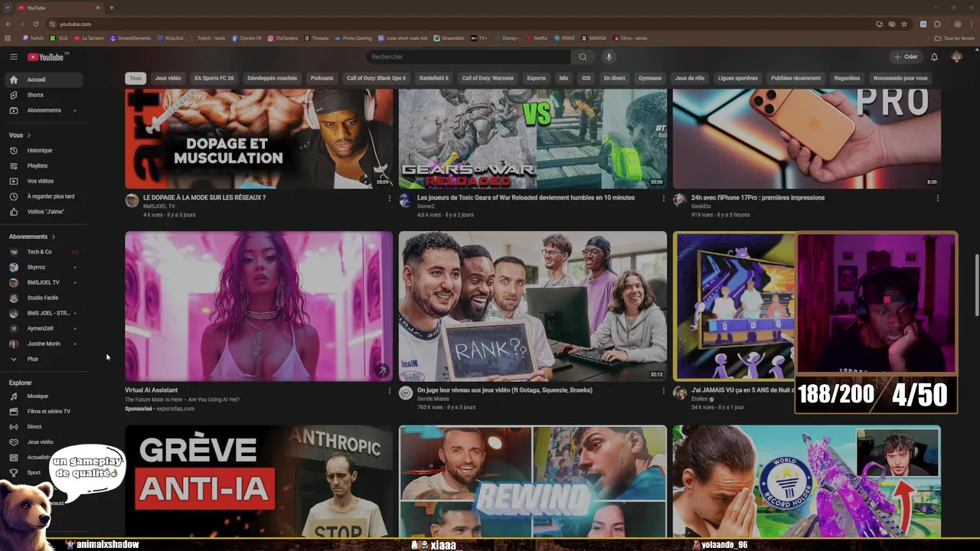The height and width of the screenshot is (551, 980).
Task: Click the Rechercher search field
Action: [x=469, y=57]
